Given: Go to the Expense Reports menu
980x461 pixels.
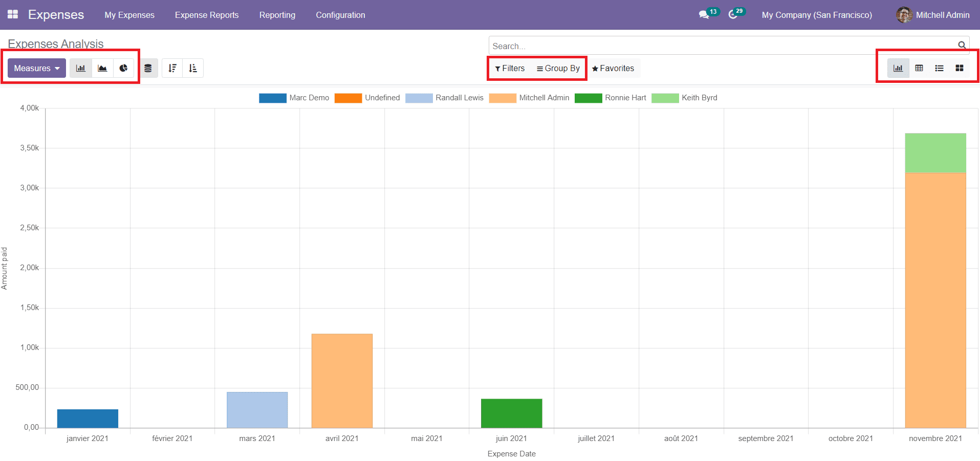Looking at the screenshot, I should 206,15.
